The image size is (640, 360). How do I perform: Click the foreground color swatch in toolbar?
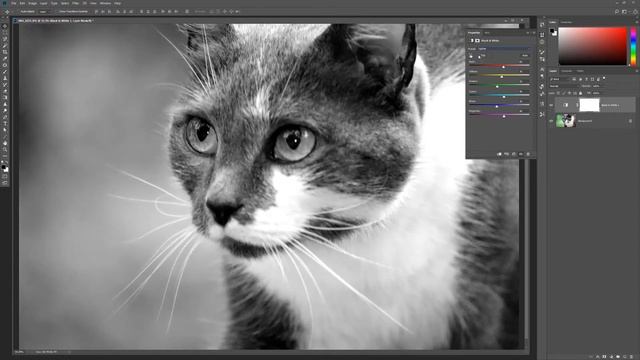coord(4,167)
